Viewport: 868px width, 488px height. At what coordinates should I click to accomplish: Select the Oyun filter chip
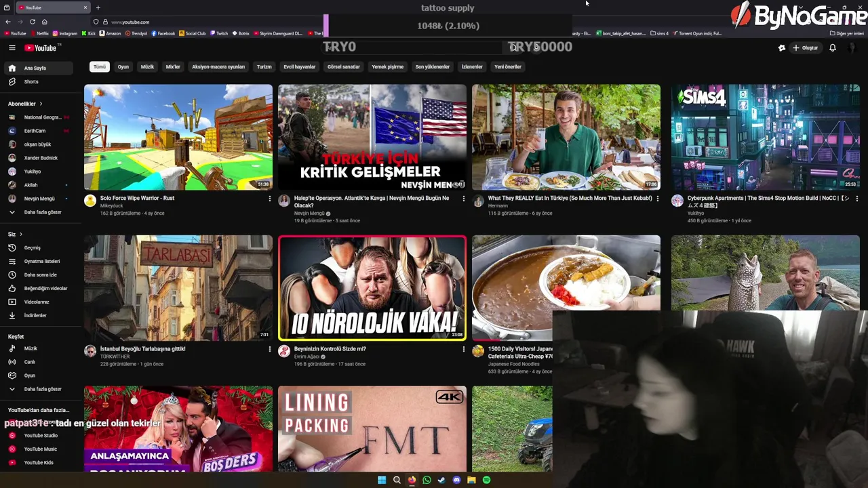123,67
